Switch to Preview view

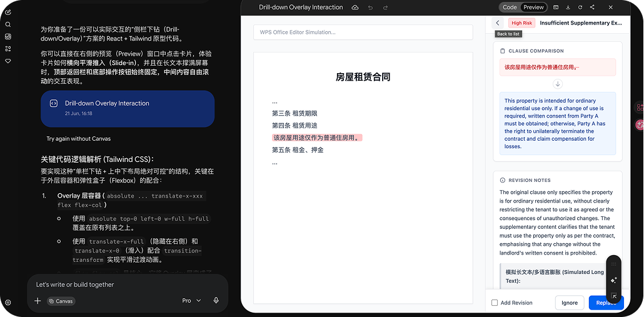click(533, 7)
